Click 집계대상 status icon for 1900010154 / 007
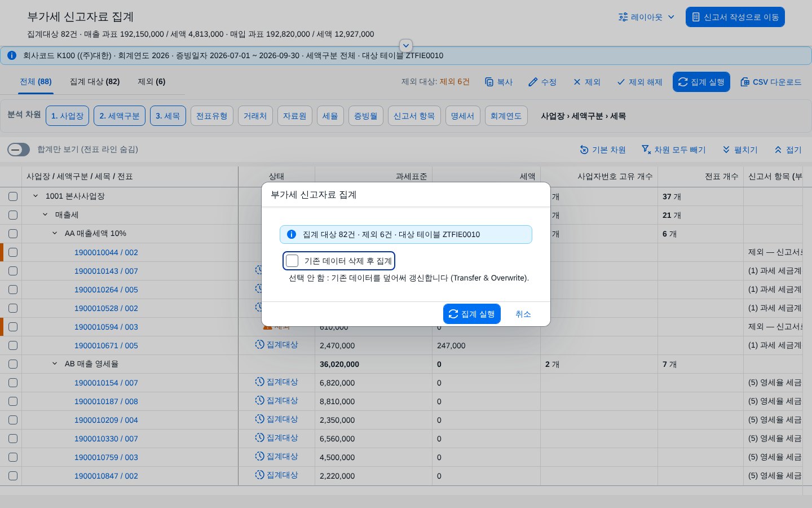Viewport: 812px width, 508px height. 259,382
